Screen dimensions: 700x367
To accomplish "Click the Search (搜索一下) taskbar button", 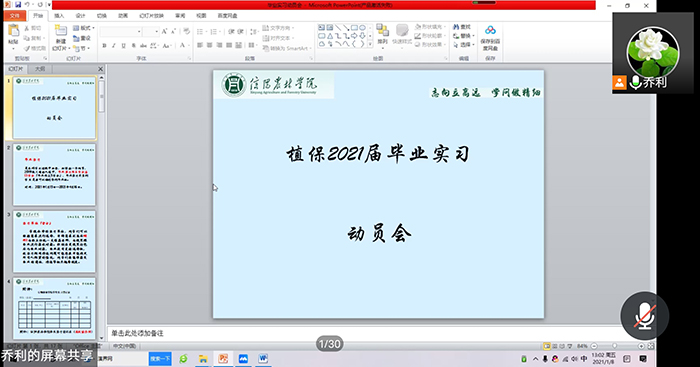I will (160, 359).
